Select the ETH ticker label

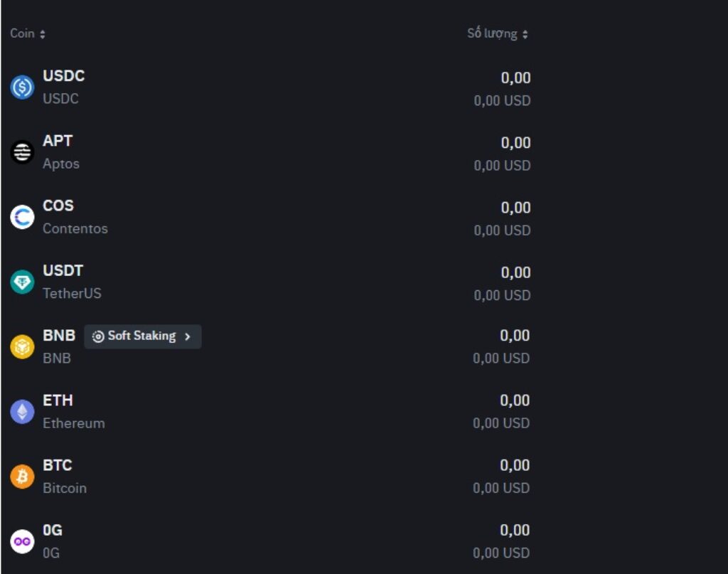[x=58, y=400]
